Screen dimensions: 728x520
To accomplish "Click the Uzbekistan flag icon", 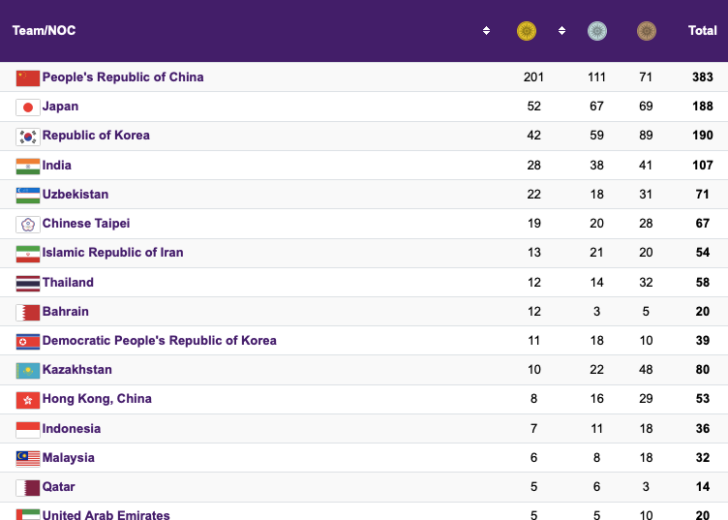I will tap(28, 195).
